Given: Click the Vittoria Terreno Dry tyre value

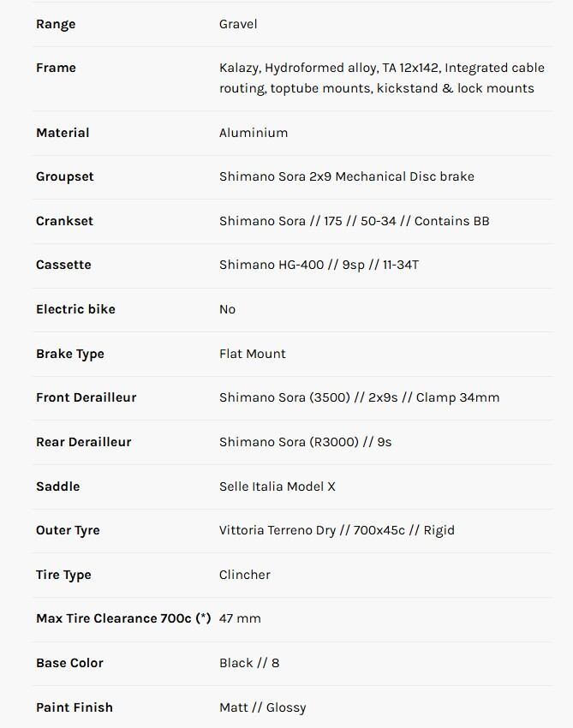Looking at the screenshot, I should point(337,530).
